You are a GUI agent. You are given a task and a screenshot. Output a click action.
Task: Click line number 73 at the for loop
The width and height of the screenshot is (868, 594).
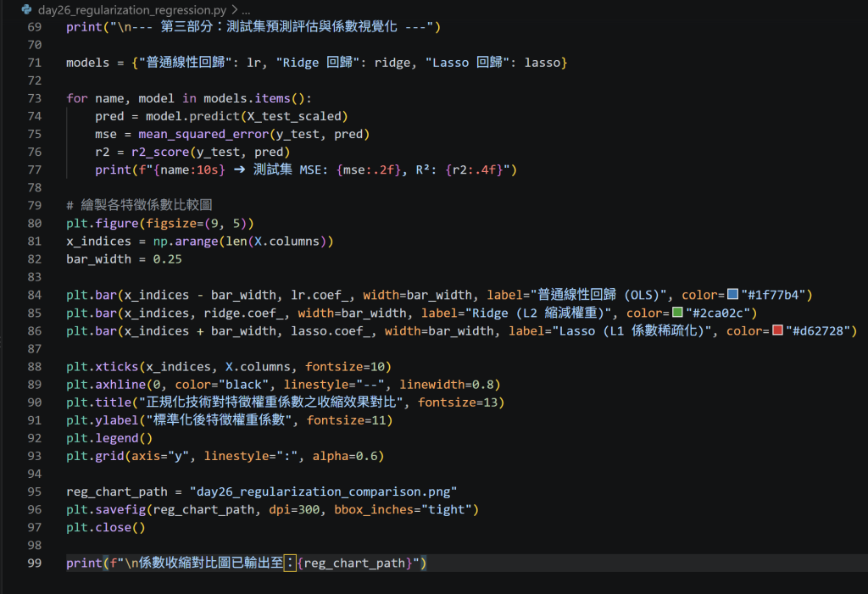tap(34, 98)
